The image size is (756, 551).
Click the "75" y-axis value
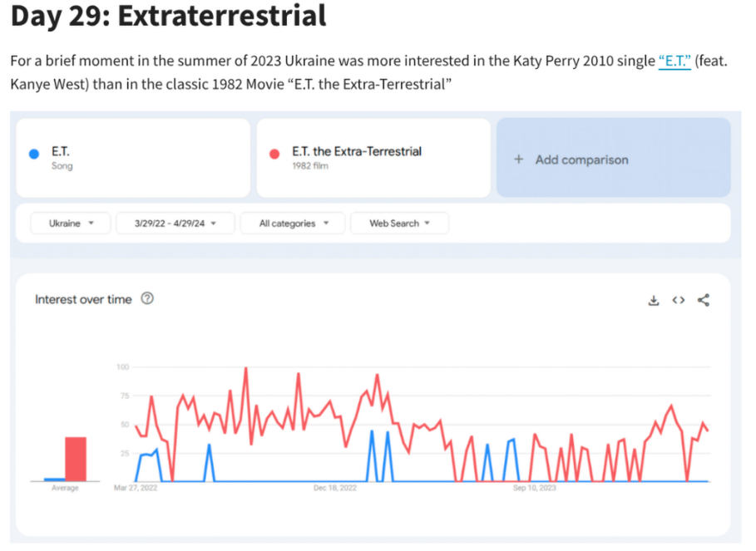(125, 396)
